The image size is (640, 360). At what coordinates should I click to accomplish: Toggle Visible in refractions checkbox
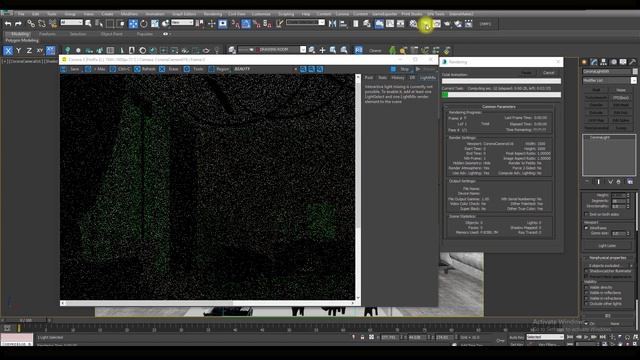click(587, 298)
